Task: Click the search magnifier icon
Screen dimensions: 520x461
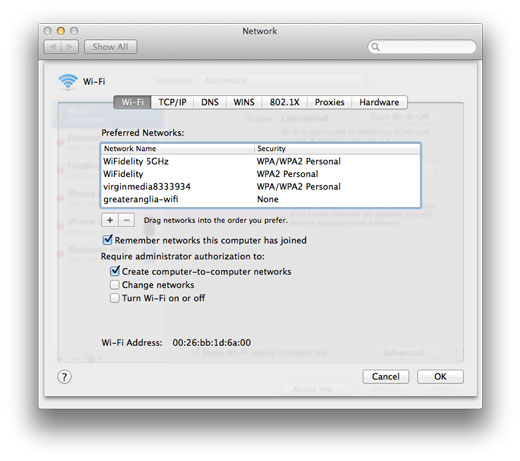Action: tap(375, 47)
